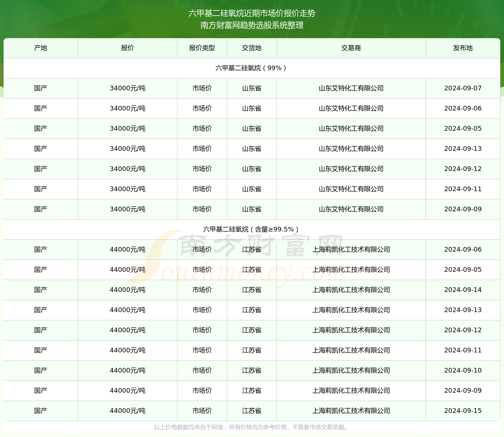
Task: Select 上海莉凯化工技术有限公司 in the 2024-09-10 row
Action: coord(351,370)
